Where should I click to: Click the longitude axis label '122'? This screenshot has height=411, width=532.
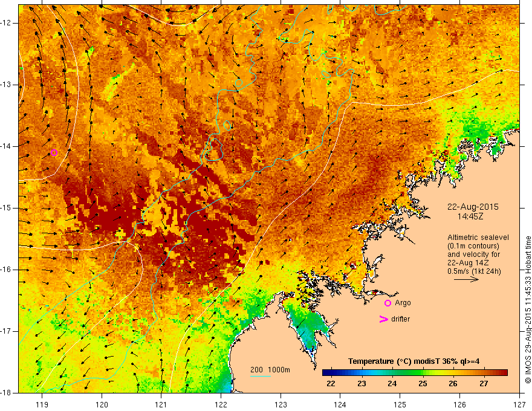point(221,404)
